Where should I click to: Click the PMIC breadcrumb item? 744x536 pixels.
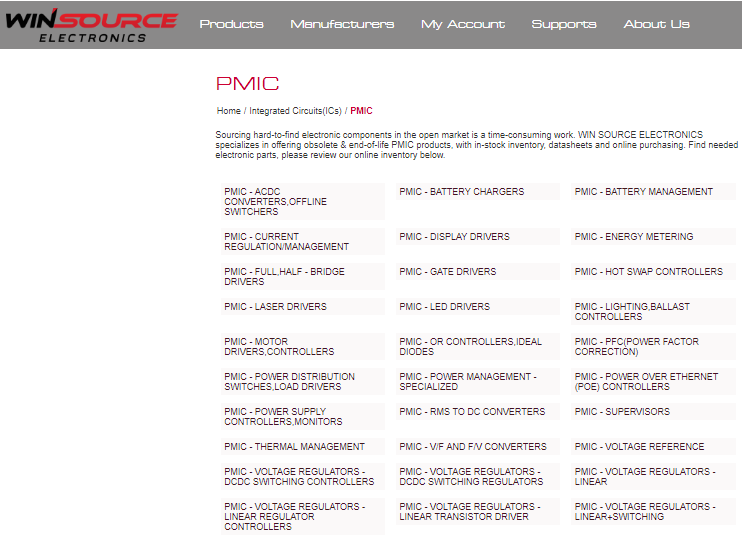click(361, 111)
